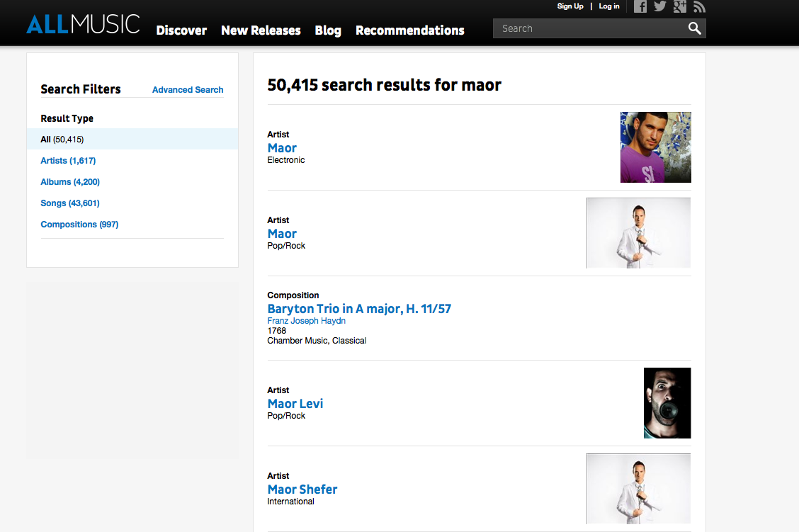
Task: Open the Discover menu
Action: [x=181, y=30]
